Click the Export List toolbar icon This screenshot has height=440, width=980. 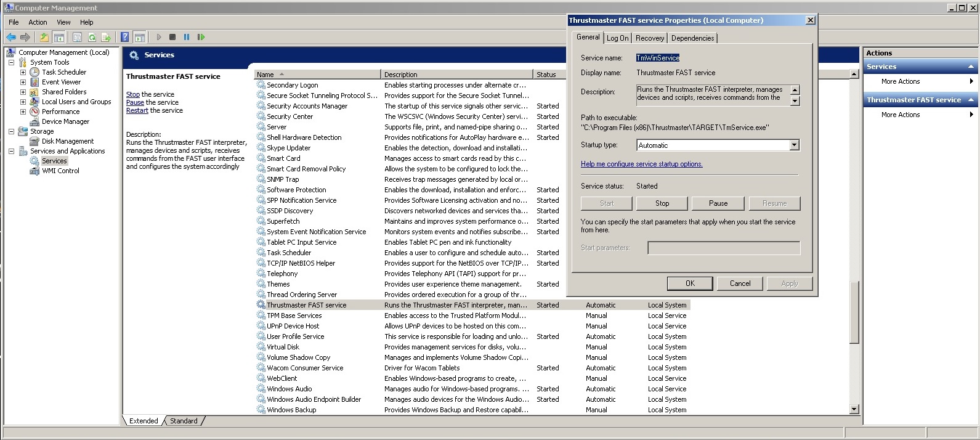[x=106, y=37]
